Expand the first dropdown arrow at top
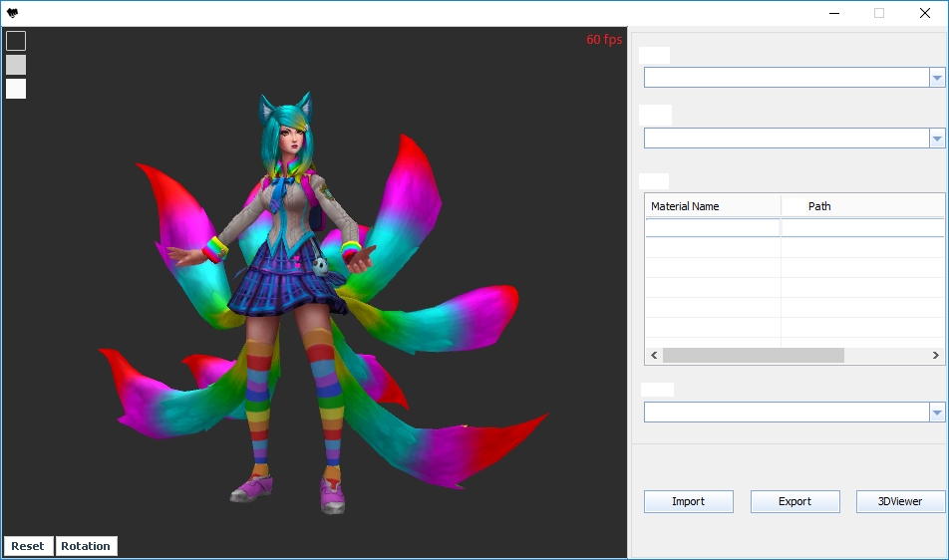This screenshot has height=560, width=949. point(937,78)
